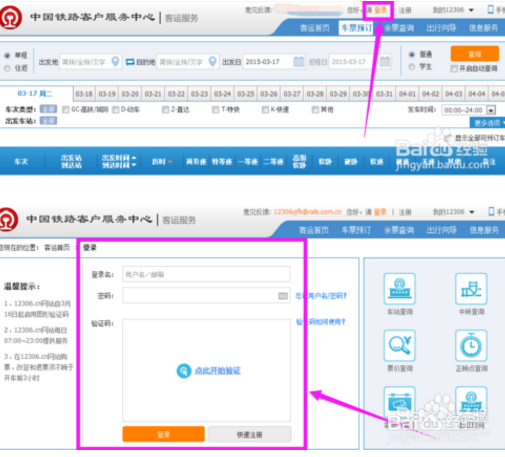The image size is (505, 457).
Task: Check GC-高铁/城际 train type
Action: click(x=66, y=110)
